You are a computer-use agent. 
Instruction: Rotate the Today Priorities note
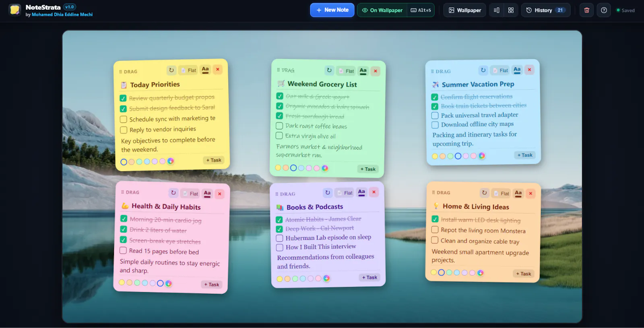coord(171,70)
